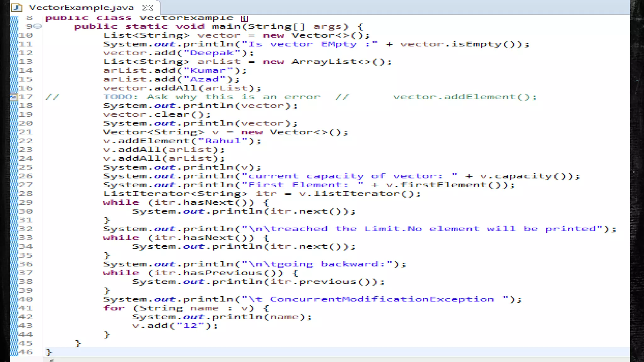Click line number 28 in the gutter

click(x=26, y=194)
